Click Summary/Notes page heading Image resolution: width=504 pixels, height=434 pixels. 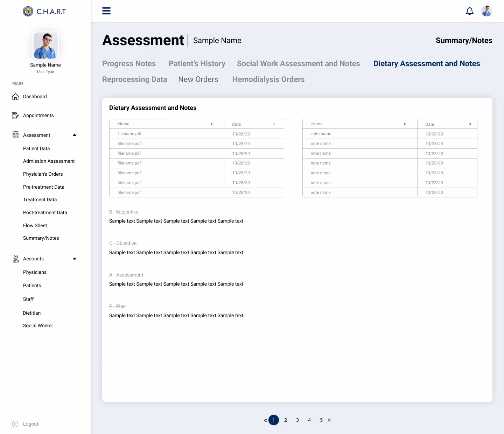pyautogui.click(x=464, y=41)
